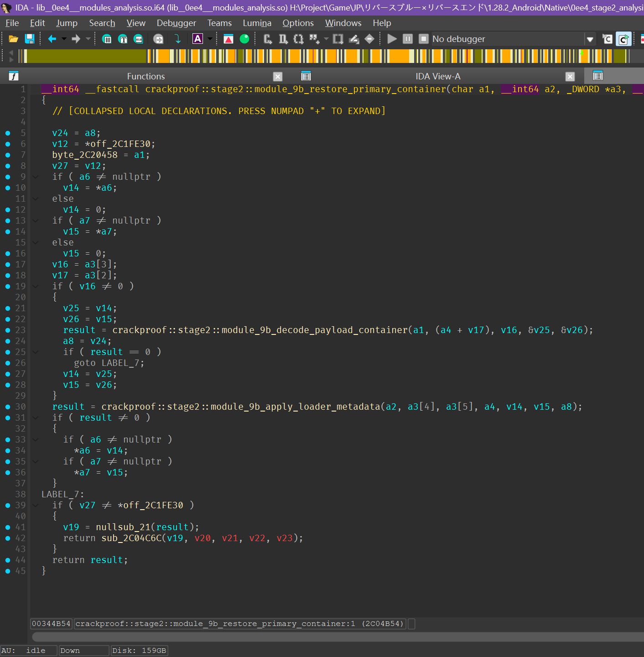Click the listing icon beside the IDA View-A tab
The height and width of the screenshot is (657, 644).
(306, 76)
